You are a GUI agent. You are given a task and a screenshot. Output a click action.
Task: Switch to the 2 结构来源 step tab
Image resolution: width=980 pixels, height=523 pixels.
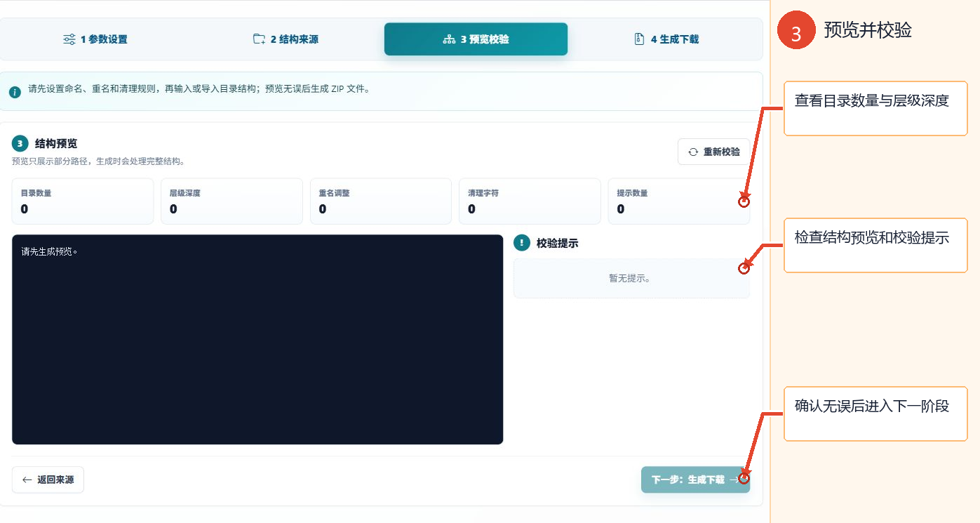pos(286,39)
